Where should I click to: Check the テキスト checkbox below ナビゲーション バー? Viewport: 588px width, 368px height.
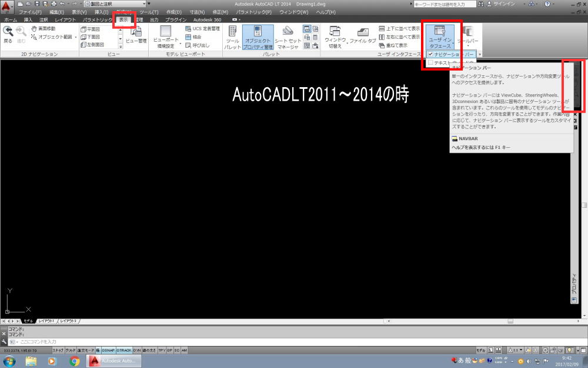[x=430, y=62]
